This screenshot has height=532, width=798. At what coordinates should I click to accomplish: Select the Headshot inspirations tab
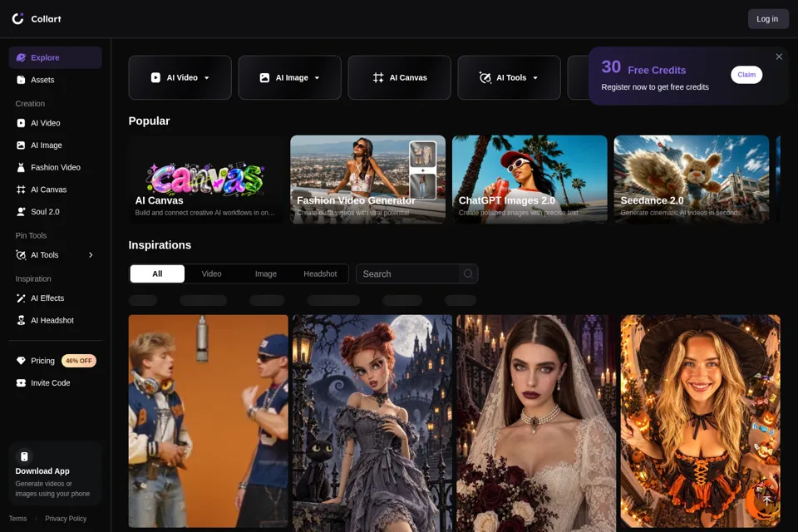tap(320, 273)
